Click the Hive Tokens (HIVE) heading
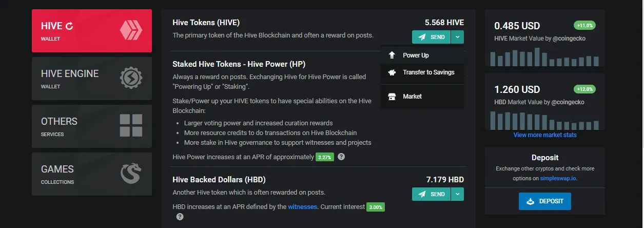The width and height of the screenshot is (644, 228). point(206,23)
